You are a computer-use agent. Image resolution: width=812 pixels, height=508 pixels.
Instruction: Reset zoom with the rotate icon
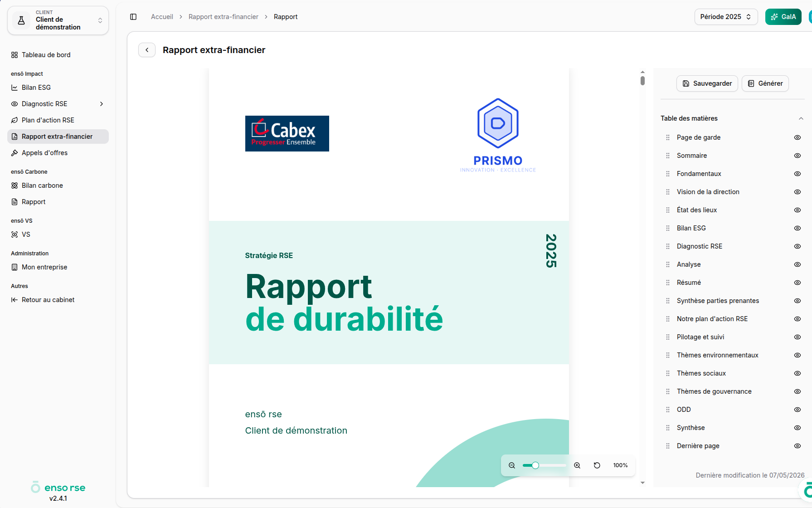(x=597, y=465)
